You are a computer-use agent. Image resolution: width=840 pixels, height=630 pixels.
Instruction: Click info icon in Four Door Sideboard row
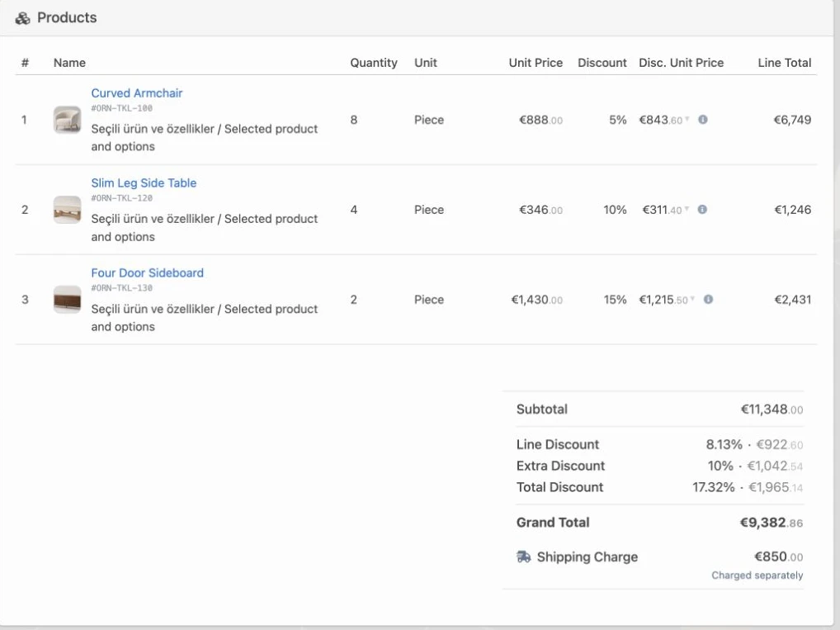click(x=708, y=299)
